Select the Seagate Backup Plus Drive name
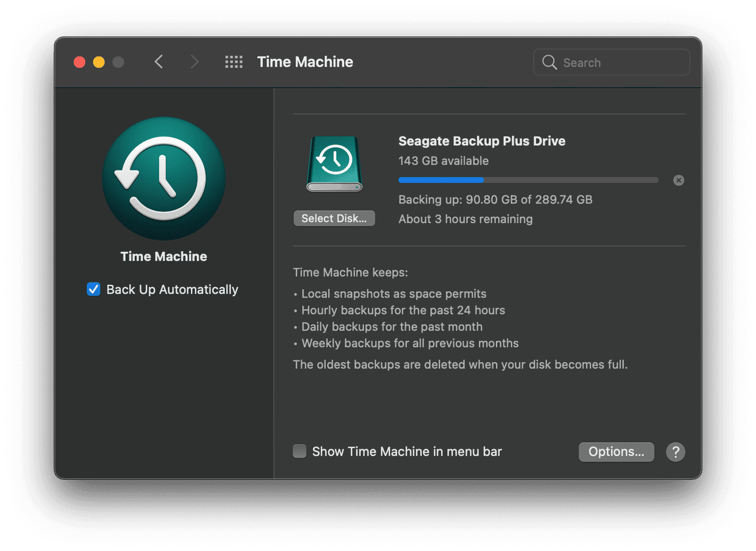The width and height of the screenshot is (756, 551). point(481,141)
